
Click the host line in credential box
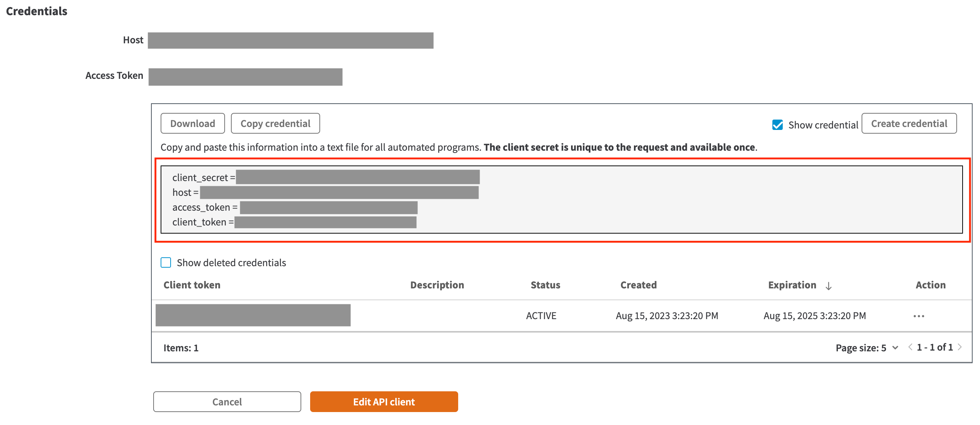coord(325,193)
